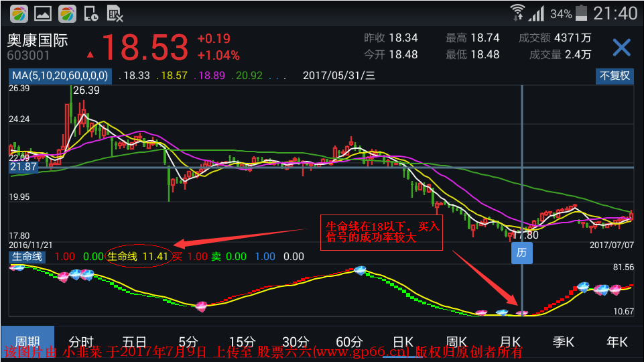Open MA(5,10,20,60,0,0,0) indicator settings

(60, 76)
